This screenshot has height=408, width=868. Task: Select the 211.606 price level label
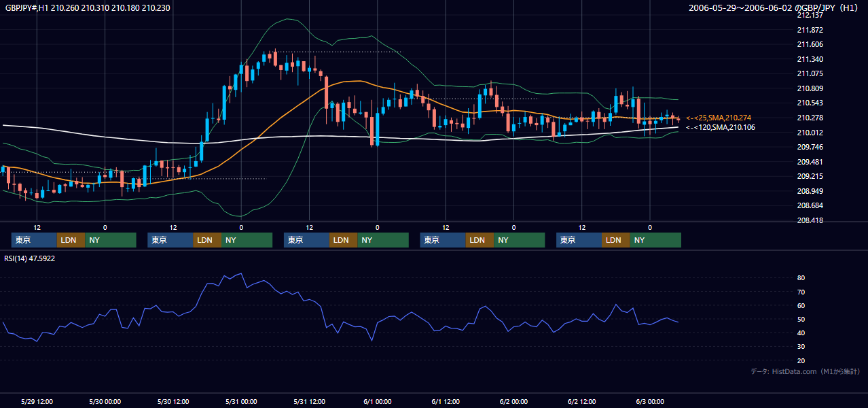(811, 44)
